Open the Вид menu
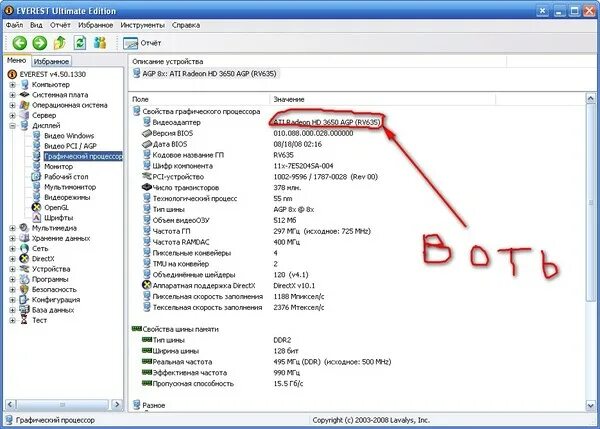The width and height of the screenshot is (600, 429). click(x=36, y=25)
